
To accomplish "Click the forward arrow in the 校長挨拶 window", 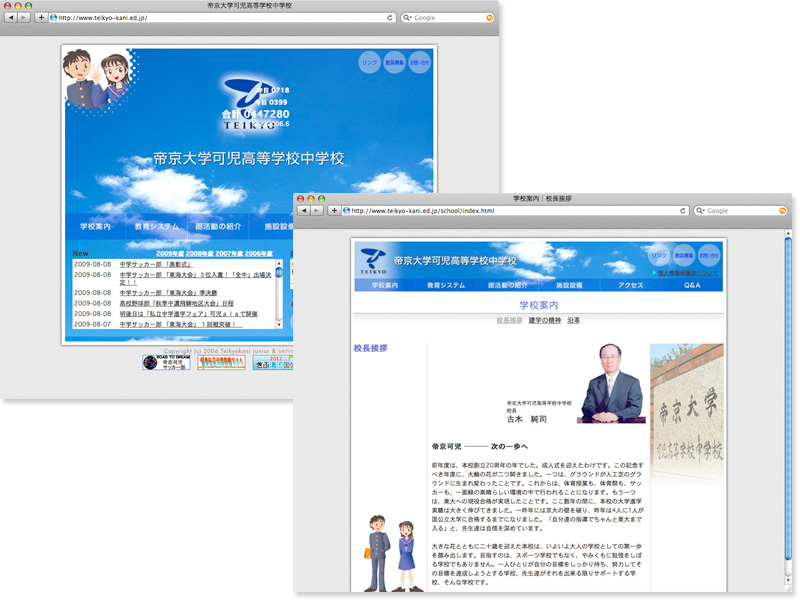I will pos(318,211).
